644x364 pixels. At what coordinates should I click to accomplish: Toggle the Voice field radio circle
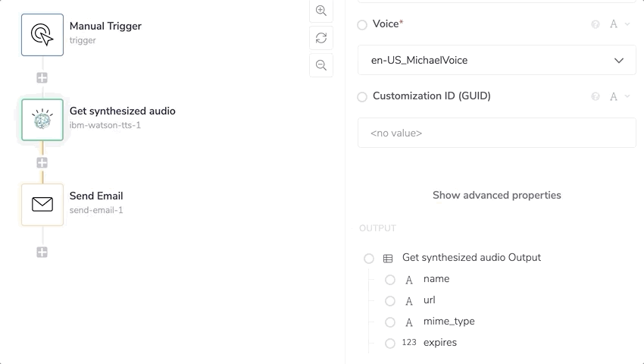(x=362, y=25)
